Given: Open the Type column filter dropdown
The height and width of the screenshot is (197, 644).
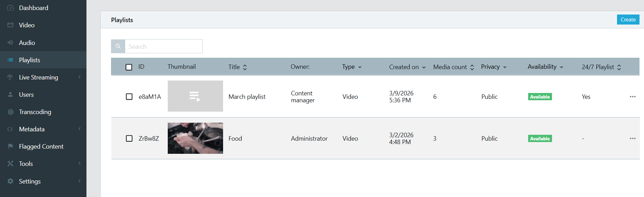Looking at the screenshot, I should coord(360,67).
